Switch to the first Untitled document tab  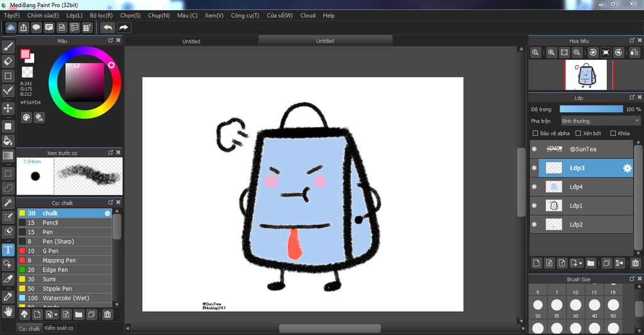pyautogui.click(x=191, y=41)
